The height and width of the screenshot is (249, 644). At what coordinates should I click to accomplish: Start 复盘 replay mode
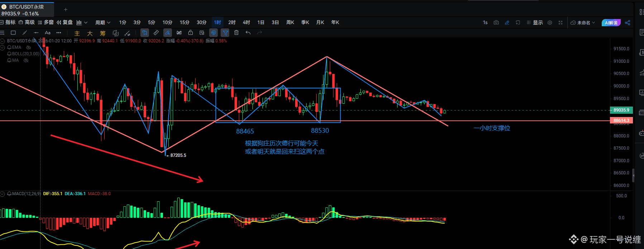pos(65,22)
